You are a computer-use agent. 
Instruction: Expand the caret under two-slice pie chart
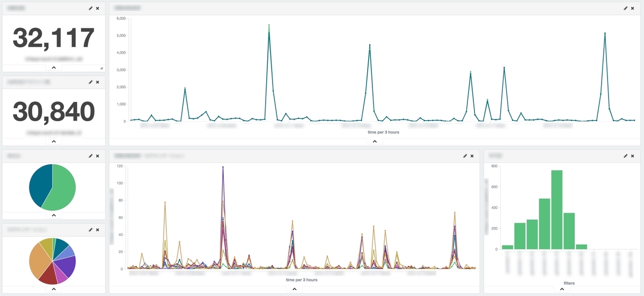tap(54, 215)
